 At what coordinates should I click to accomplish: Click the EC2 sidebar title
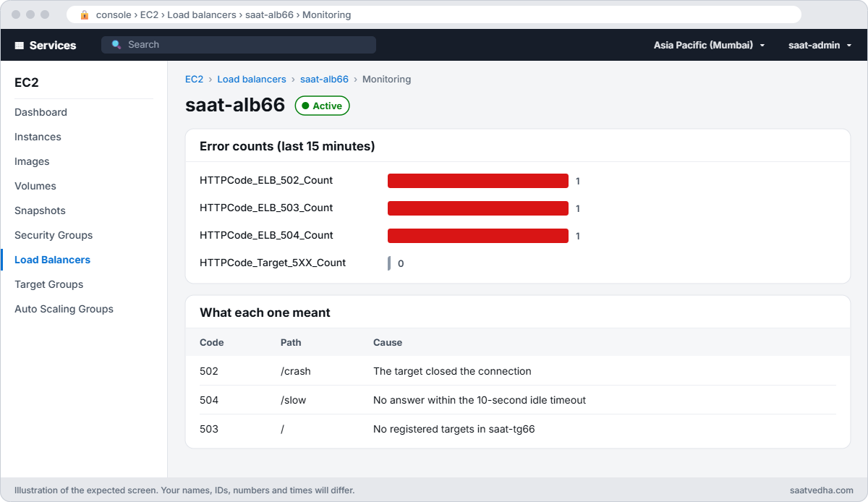point(27,82)
